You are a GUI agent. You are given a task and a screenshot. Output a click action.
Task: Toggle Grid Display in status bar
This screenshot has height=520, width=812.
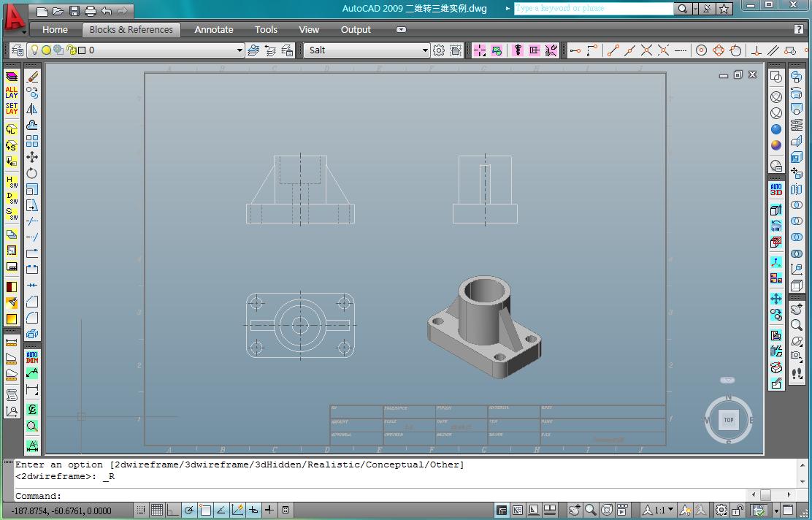[x=156, y=510]
